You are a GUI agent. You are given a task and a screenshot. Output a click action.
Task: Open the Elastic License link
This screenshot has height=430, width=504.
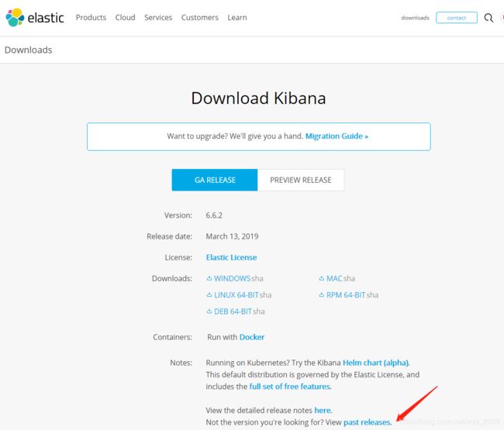(231, 257)
